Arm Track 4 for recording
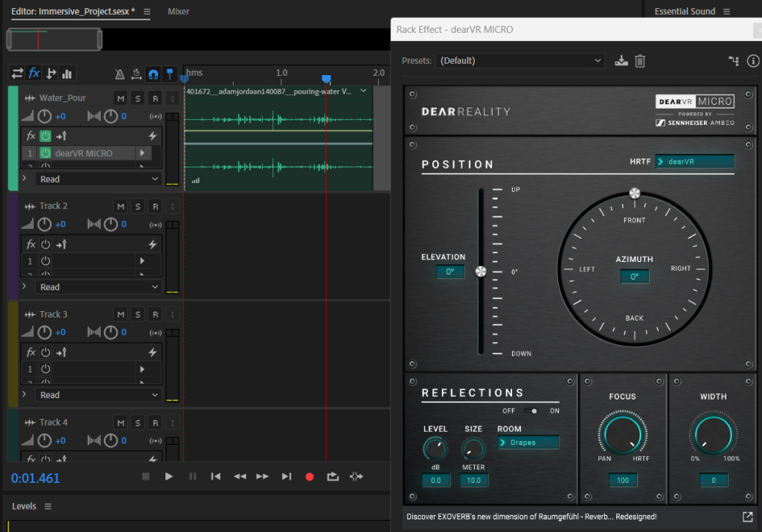Viewport: 762px width, 532px height. pyautogui.click(x=155, y=423)
